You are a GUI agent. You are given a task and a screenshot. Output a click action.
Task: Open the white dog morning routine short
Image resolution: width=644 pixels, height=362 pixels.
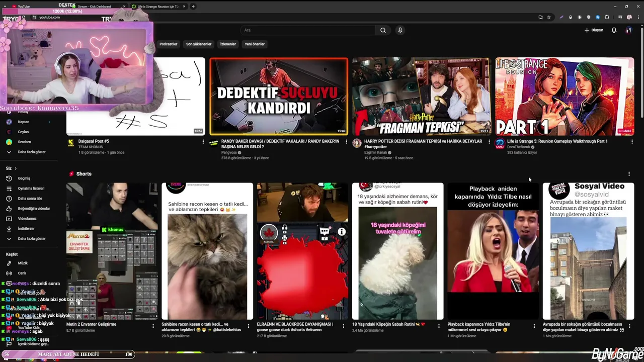[398, 251]
